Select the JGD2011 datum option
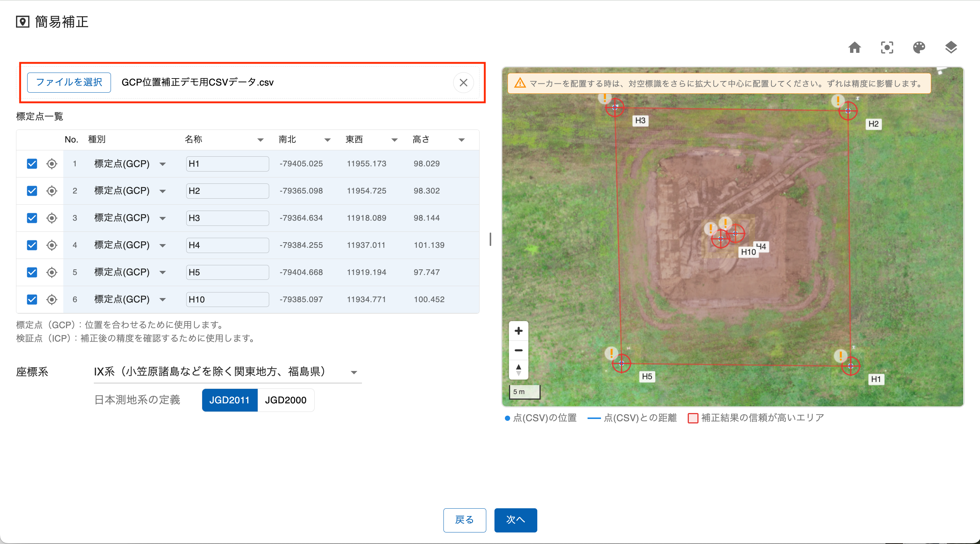This screenshot has height=544, width=980. 229,400
